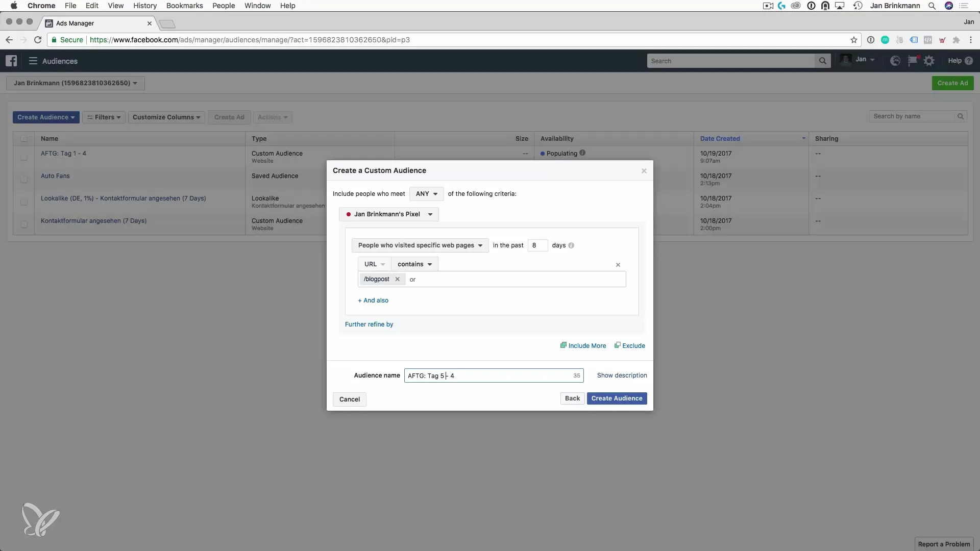
Task: Remove the /blogpost URL tag
Action: (397, 279)
